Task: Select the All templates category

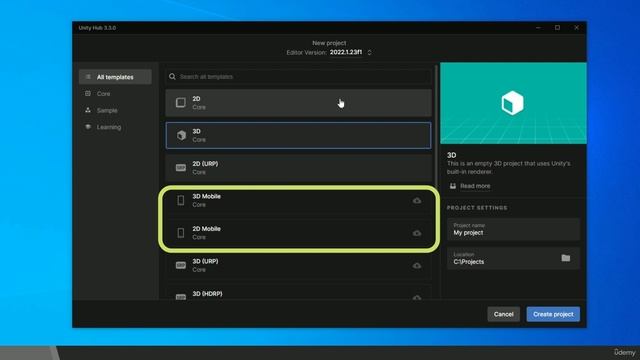Action: coord(115,77)
